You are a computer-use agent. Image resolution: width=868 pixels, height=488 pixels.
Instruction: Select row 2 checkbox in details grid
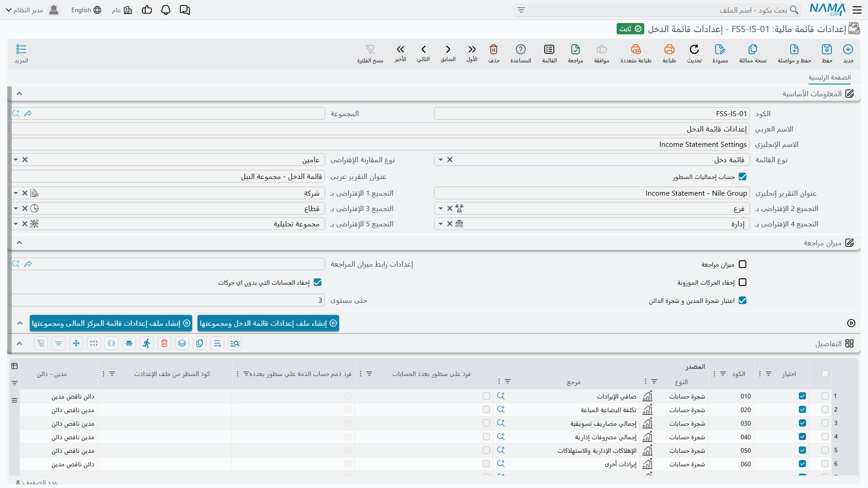point(825,409)
